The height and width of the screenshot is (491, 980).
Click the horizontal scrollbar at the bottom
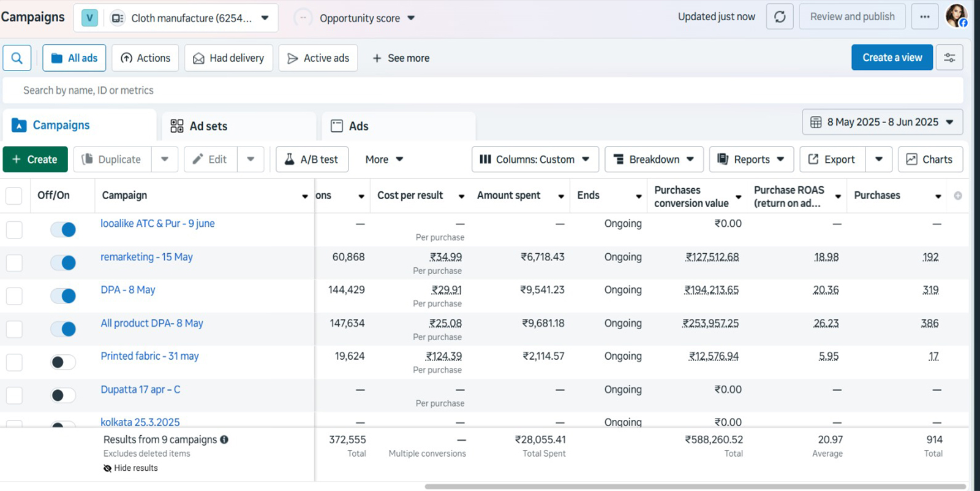[x=695, y=487]
